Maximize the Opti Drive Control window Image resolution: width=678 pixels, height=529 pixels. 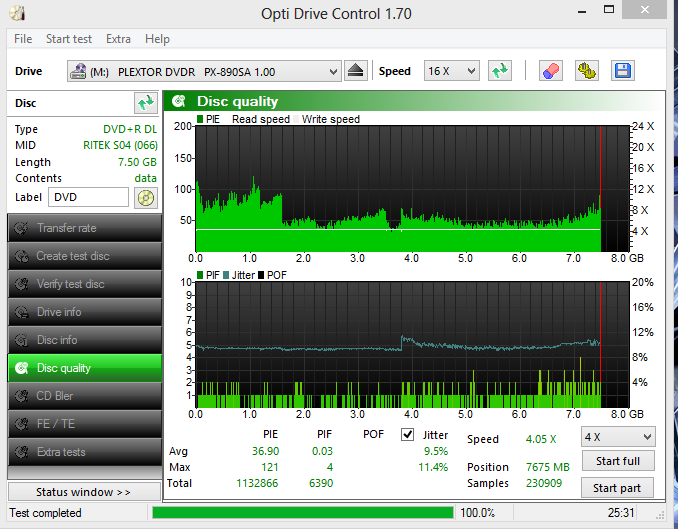pos(609,10)
